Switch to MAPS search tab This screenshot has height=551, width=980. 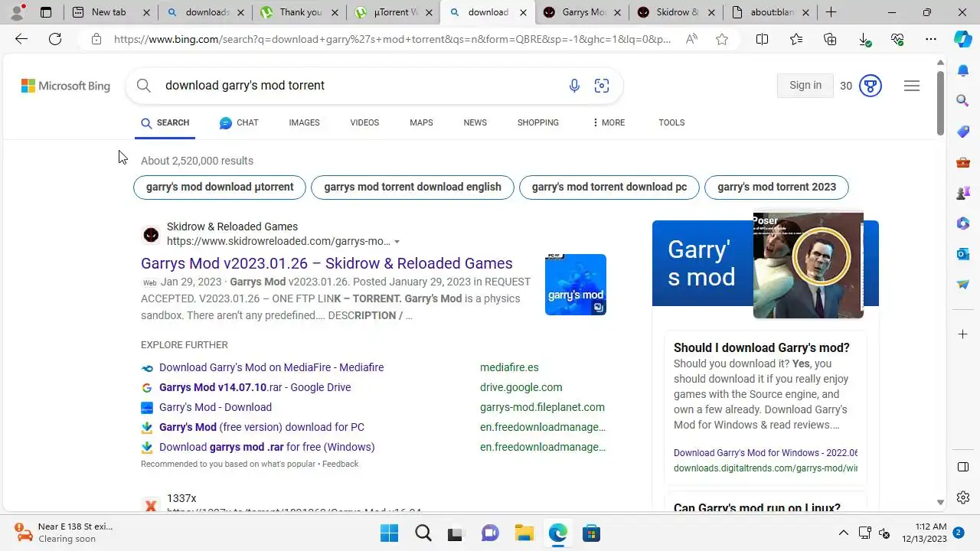click(x=421, y=122)
